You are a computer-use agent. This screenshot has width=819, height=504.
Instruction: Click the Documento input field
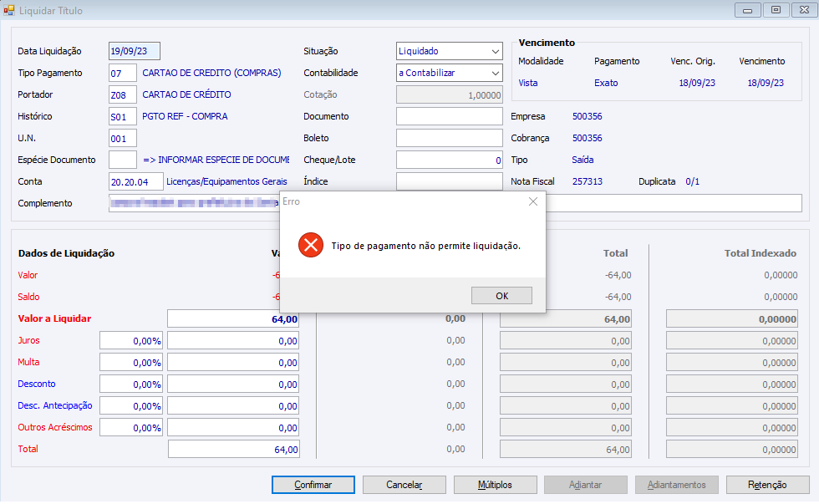pyautogui.click(x=450, y=116)
